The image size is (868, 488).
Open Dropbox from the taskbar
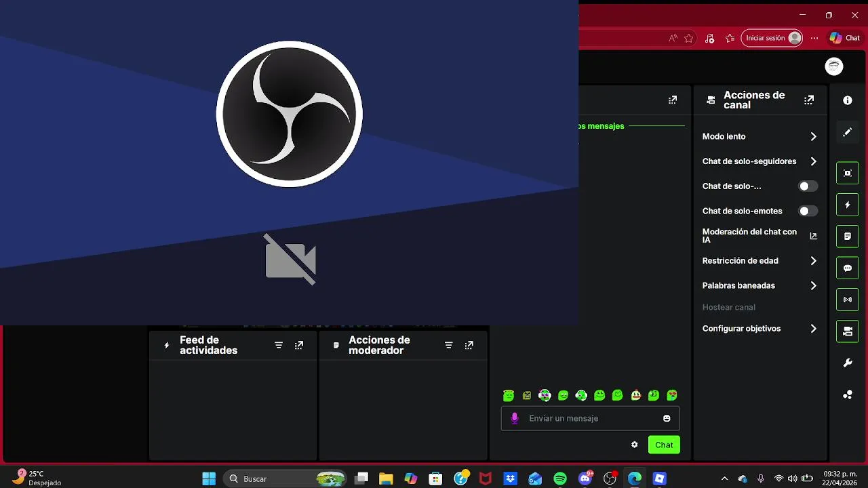pos(510,479)
